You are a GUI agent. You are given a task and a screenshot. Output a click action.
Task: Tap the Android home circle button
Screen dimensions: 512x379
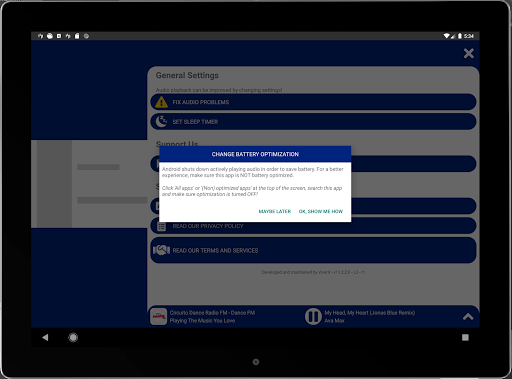pos(73,338)
